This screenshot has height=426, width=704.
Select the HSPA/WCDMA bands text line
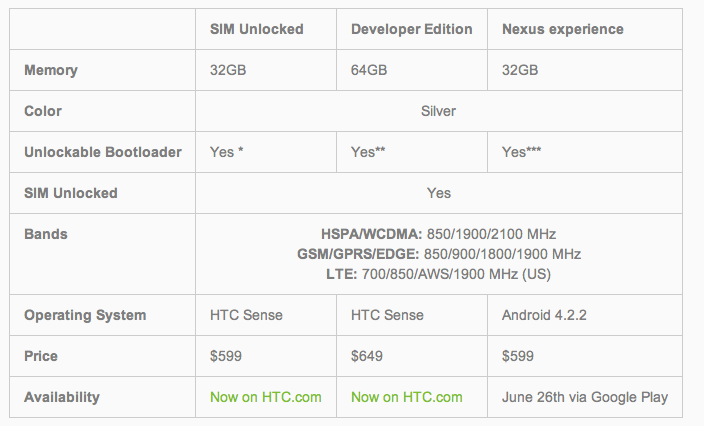coord(438,234)
